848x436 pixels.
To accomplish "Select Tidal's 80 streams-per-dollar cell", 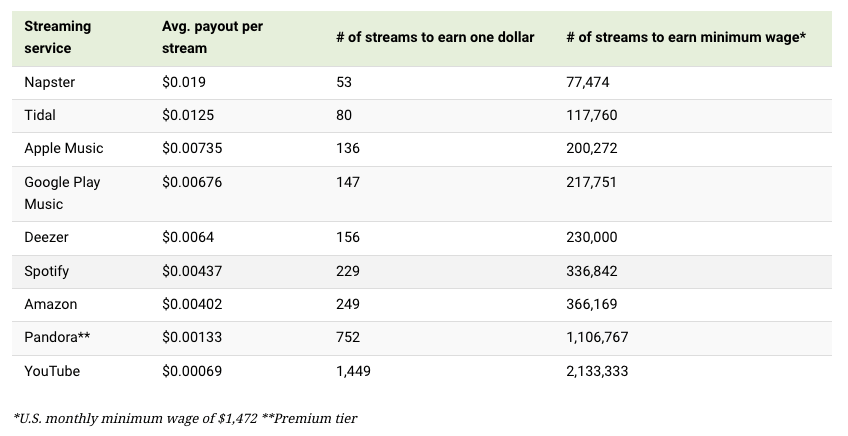I will (345, 115).
